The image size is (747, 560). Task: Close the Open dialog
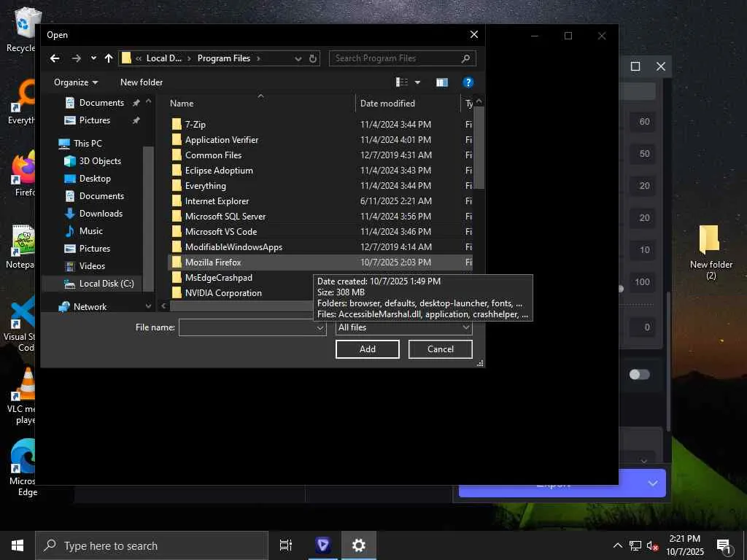[474, 35]
